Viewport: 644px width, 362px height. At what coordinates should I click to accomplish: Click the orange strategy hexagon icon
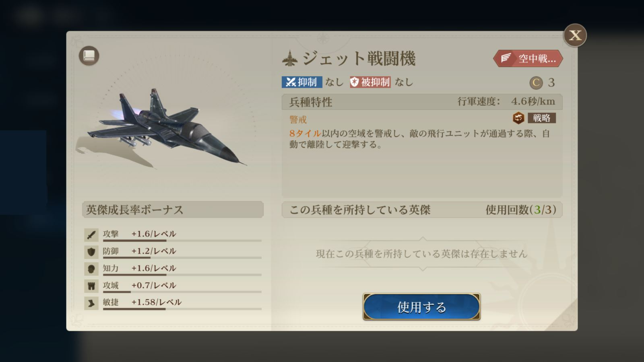coord(518,118)
